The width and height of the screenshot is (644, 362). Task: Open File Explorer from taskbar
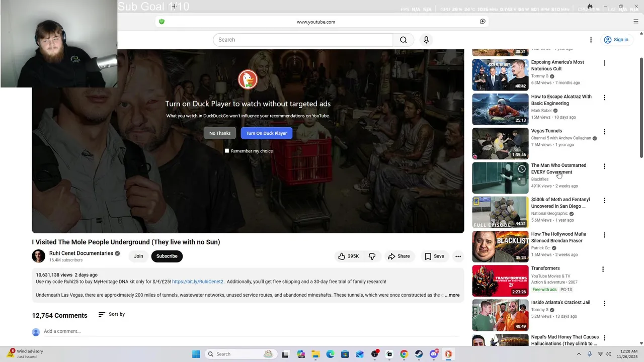(315, 354)
